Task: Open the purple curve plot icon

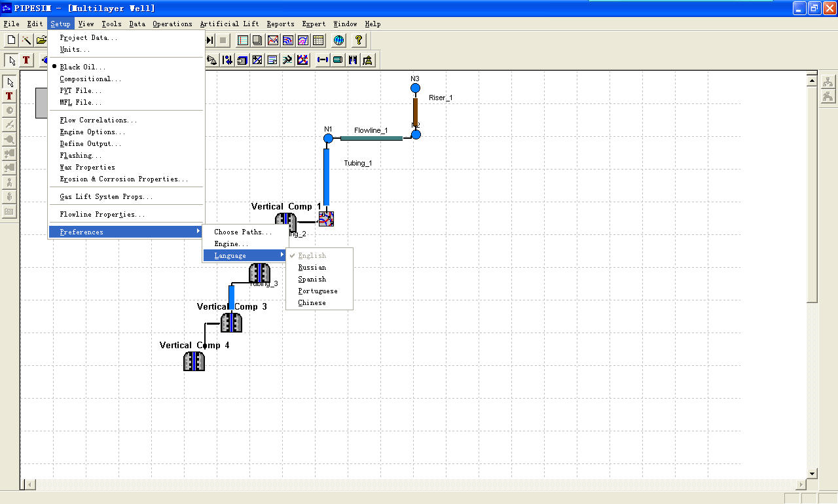Action: [303, 41]
